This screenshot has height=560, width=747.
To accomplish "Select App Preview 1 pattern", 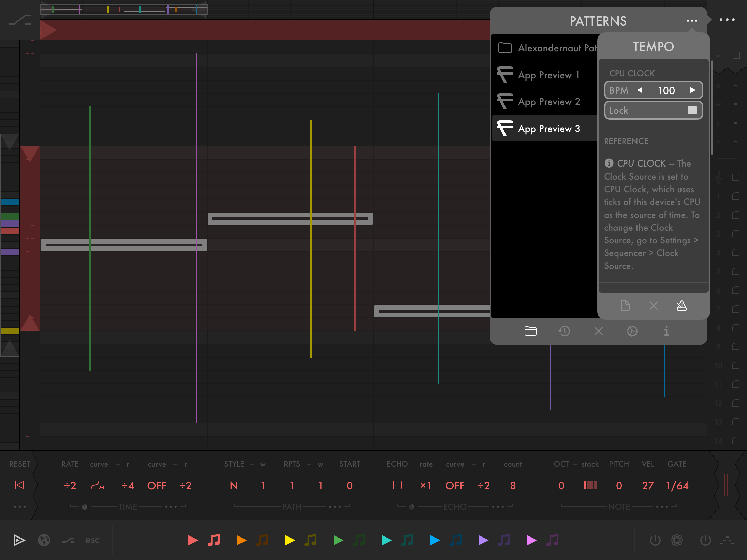I will click(549, 75).
